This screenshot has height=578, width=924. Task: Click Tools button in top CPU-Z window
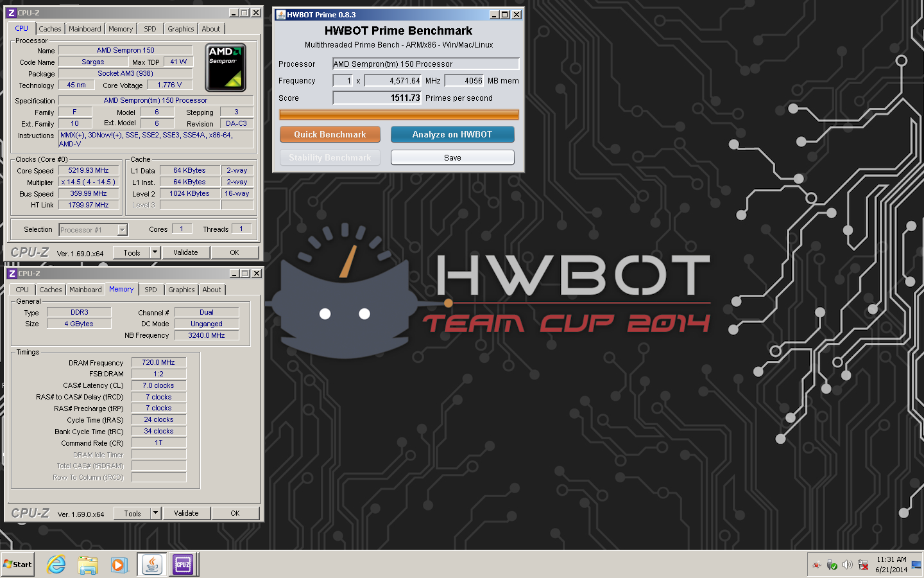point(132,252)
